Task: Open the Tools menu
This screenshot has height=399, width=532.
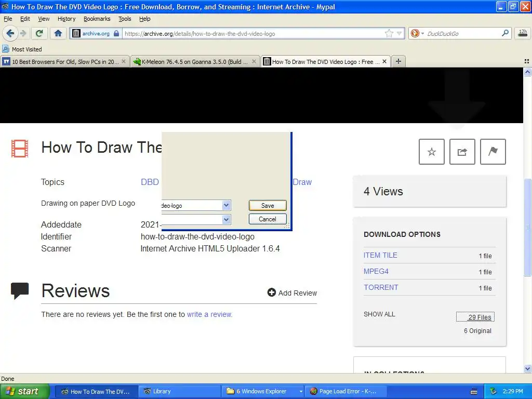Action: click(125, 19)
